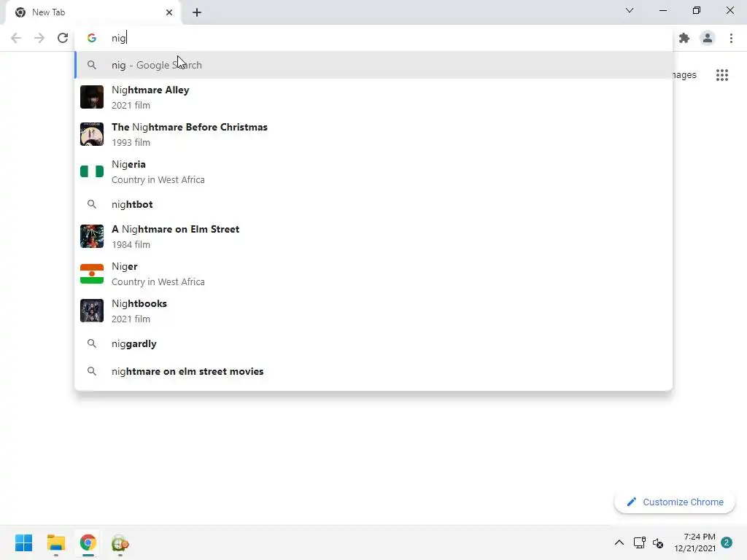This screenshot has width=747, height=560.
Task: Click the Niger flag thumbnail
Action: 92,274
